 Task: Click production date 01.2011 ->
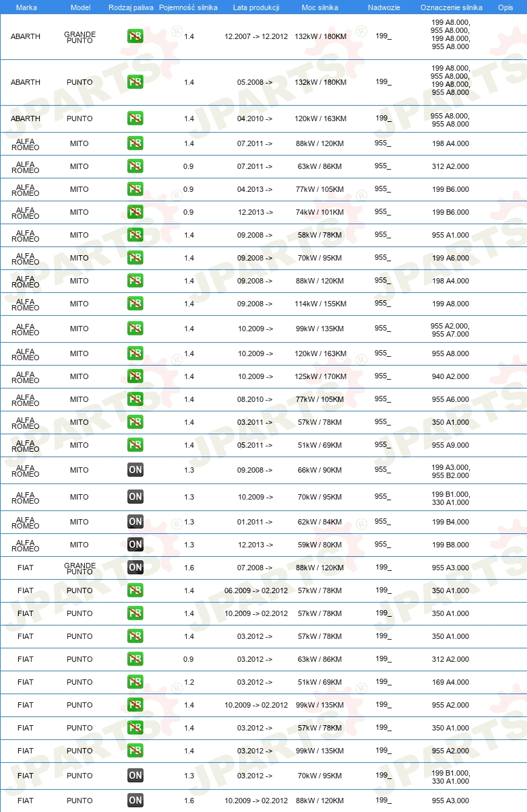click(255, 522)
